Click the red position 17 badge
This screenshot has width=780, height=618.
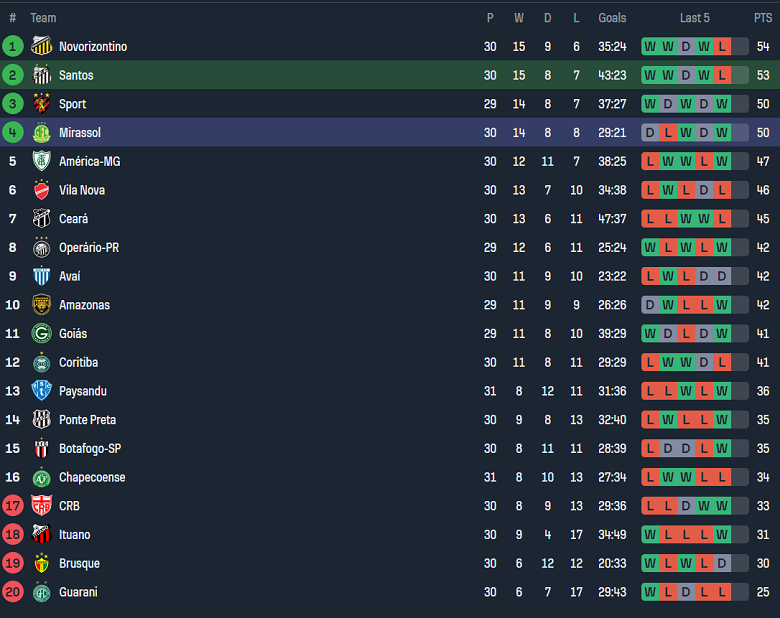[13, 506]
